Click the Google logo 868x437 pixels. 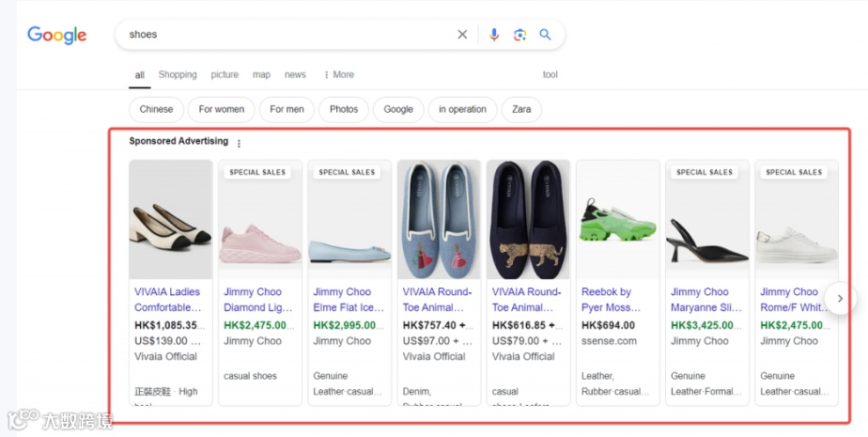(x=56, y=35)
